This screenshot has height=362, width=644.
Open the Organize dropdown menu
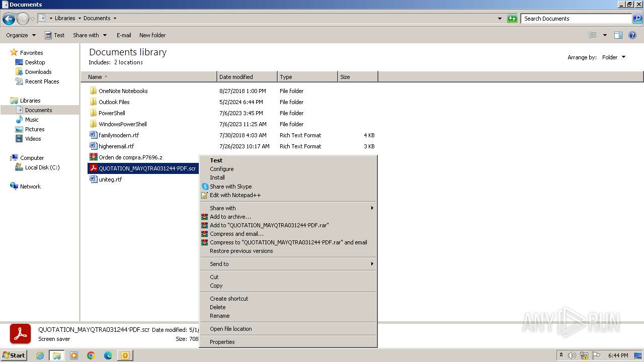[x=21, y=35]
